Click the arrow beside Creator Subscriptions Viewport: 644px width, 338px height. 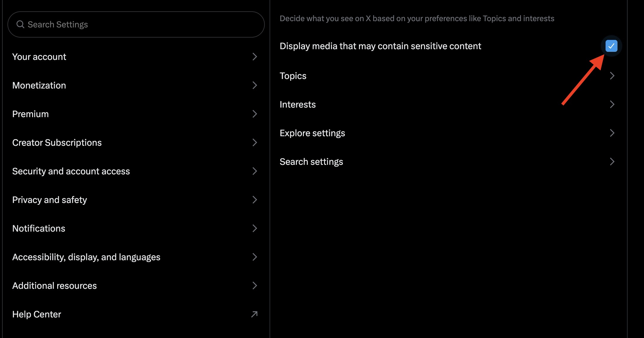pos(255,142)
